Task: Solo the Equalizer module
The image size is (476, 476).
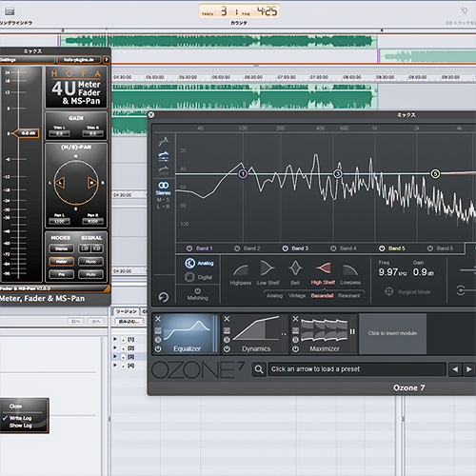Action: tap(158, 340)
